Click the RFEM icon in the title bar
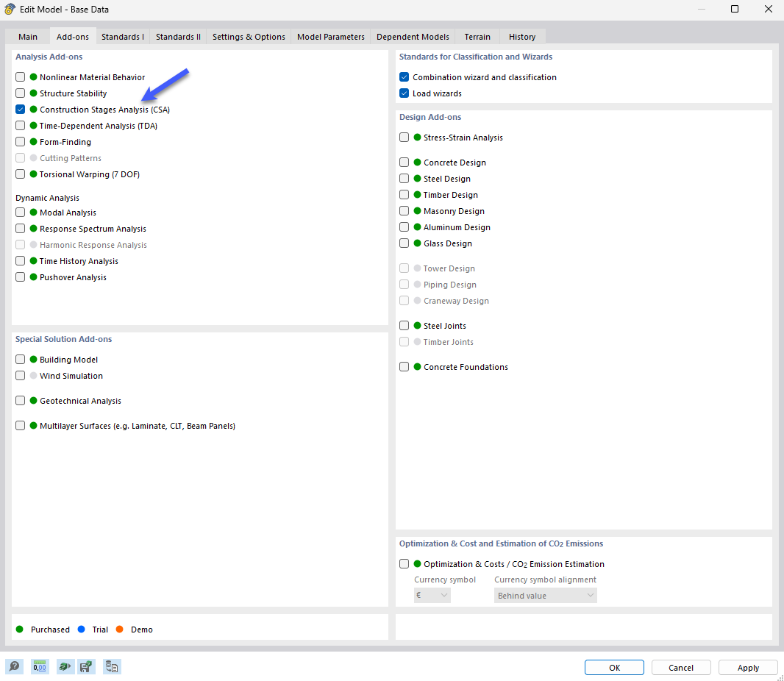 (10, 9)
